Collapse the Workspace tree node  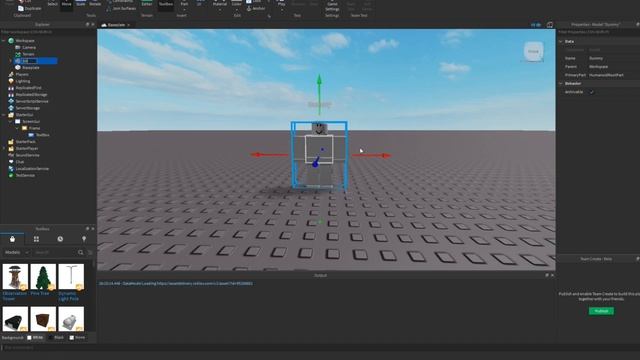pos(4,41)
